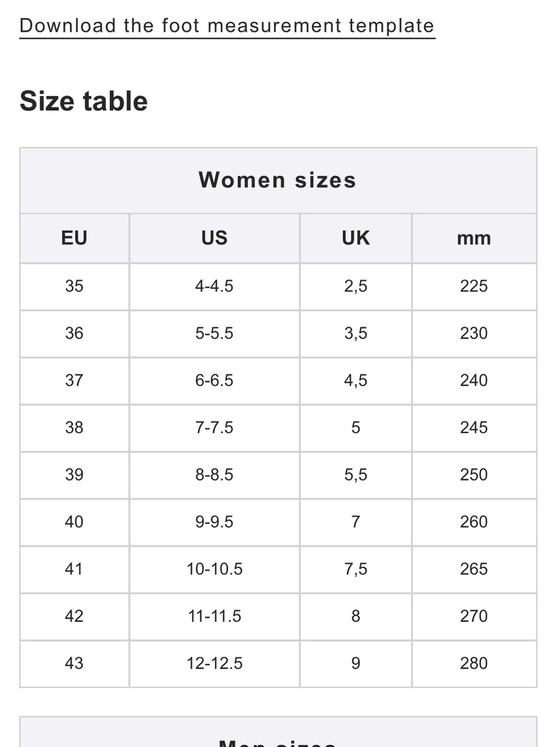Screen dimensions: 560x747
Task: Select EU size 43 cell
Action: tap(74, 663)
